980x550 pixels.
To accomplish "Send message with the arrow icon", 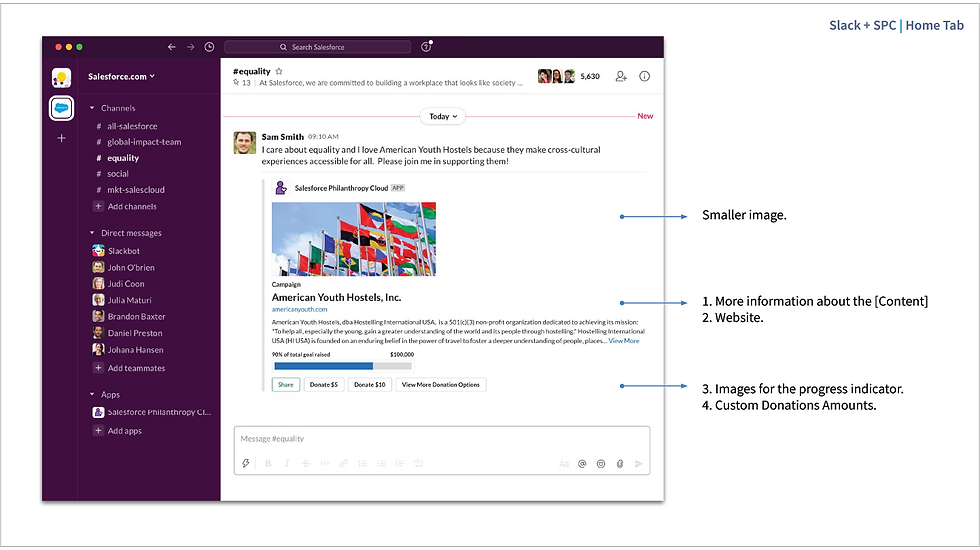I will coord(638,464).
